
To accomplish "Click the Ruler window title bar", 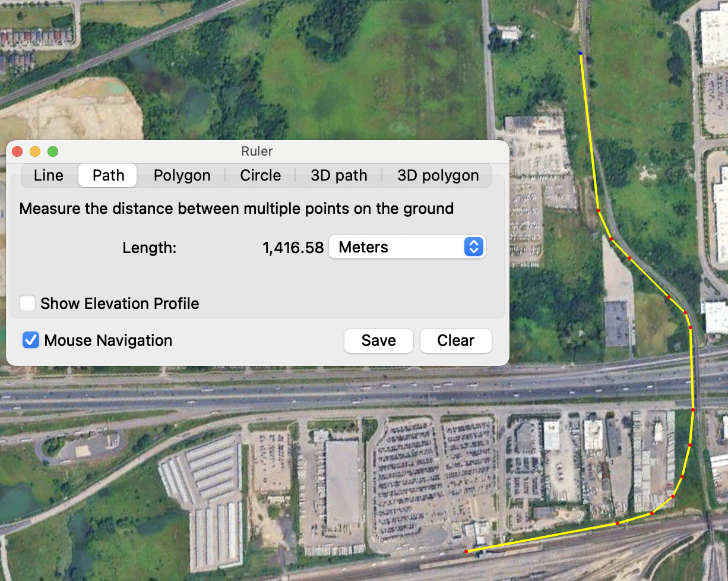I will point(257,151).
